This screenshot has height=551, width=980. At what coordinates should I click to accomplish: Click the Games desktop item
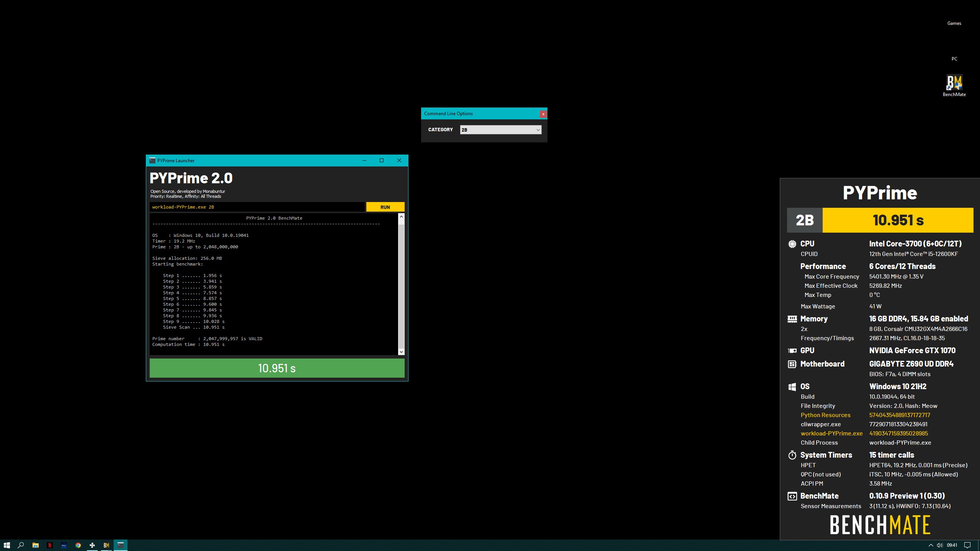point(954,23)
